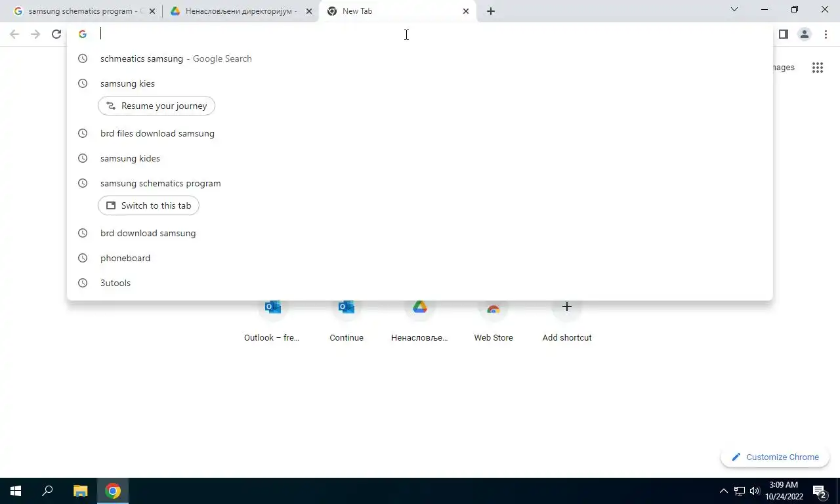Switch to the Google Drive tab

pyautogui.click(x=241, y=11)
